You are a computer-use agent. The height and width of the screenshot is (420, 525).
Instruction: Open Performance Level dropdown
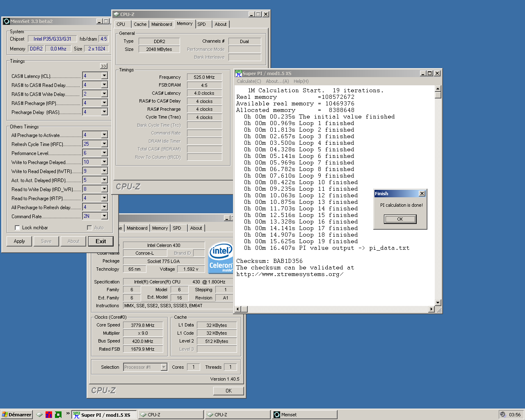click(x=104, y=153)
